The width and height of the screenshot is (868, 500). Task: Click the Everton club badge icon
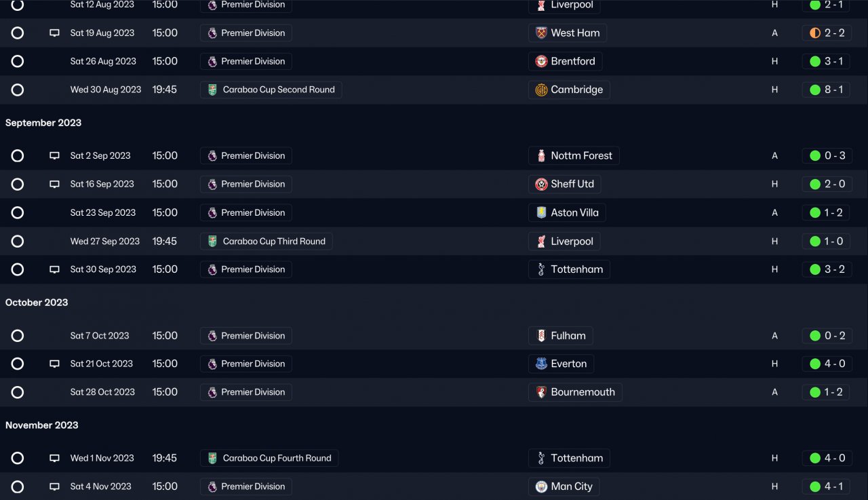(541, 364)
